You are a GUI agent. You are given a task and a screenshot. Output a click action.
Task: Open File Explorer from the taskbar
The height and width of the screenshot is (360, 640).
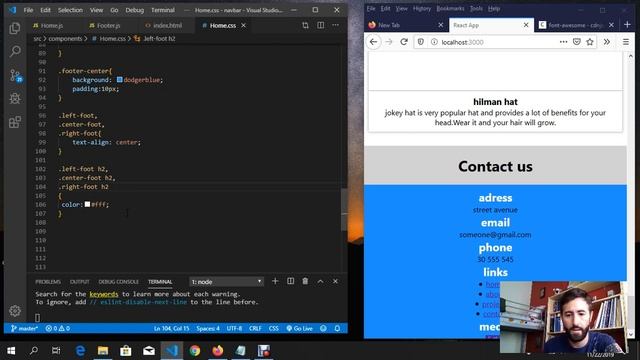(103, 350)
